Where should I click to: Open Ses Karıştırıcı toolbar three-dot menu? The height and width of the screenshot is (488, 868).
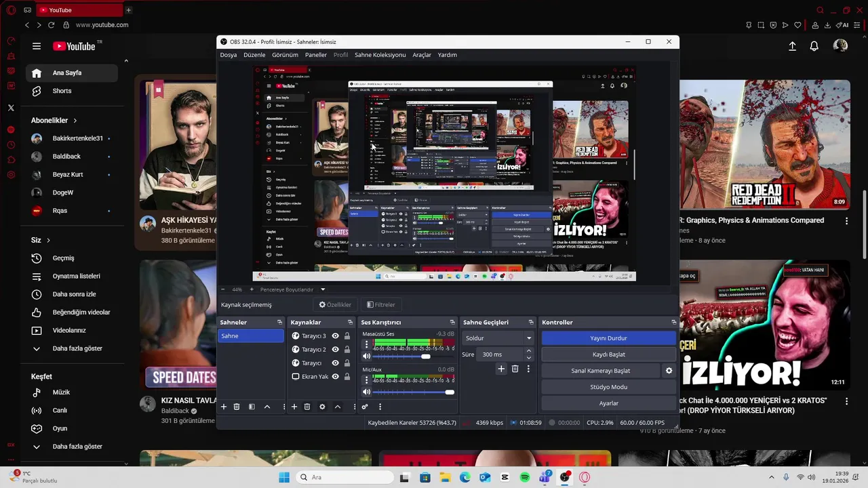click(380, 407)
